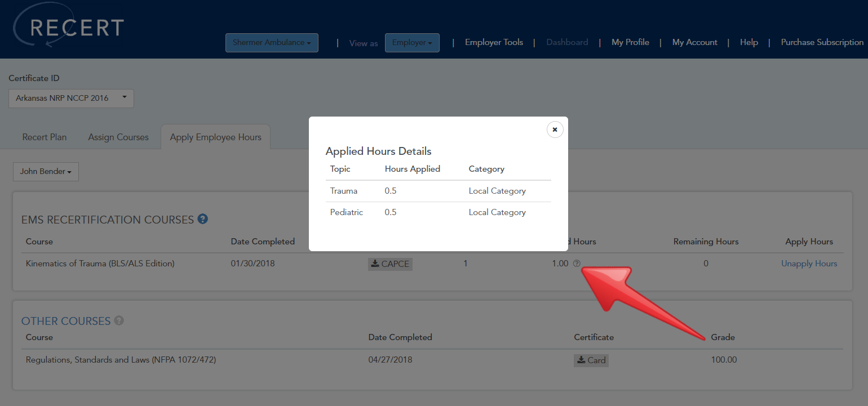Screen dimensions: 868x406
Task: Open Purchase Subscription
Action: [822, 42]
